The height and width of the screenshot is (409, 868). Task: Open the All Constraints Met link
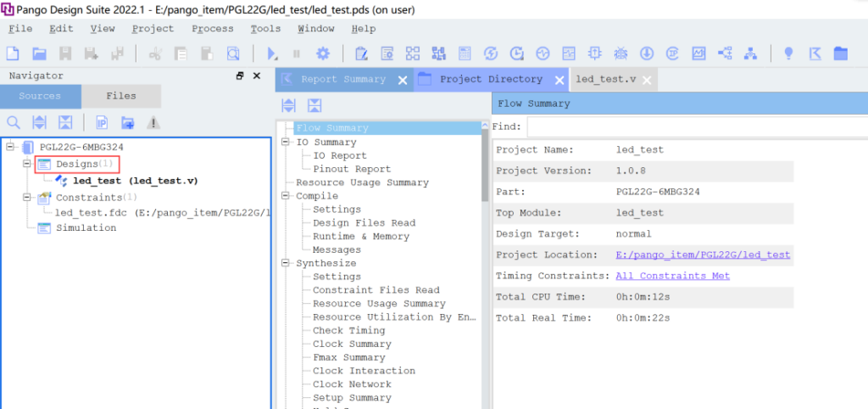[x=672, y=276]
